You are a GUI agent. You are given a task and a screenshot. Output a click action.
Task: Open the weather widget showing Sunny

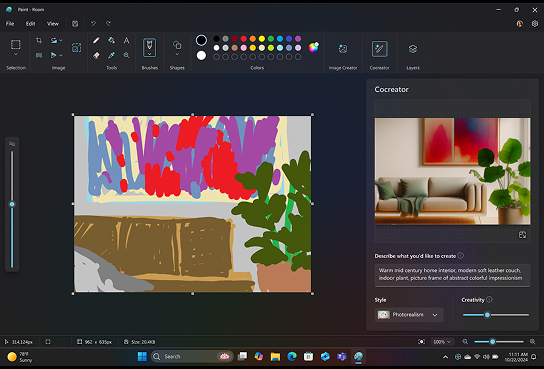coord(20,357)
